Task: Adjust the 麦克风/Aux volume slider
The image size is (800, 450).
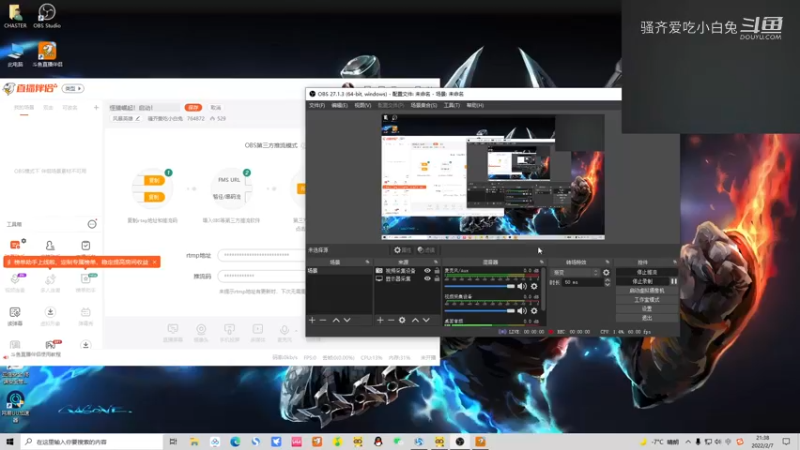Action: pyautogui.click(x=480, y=286)
